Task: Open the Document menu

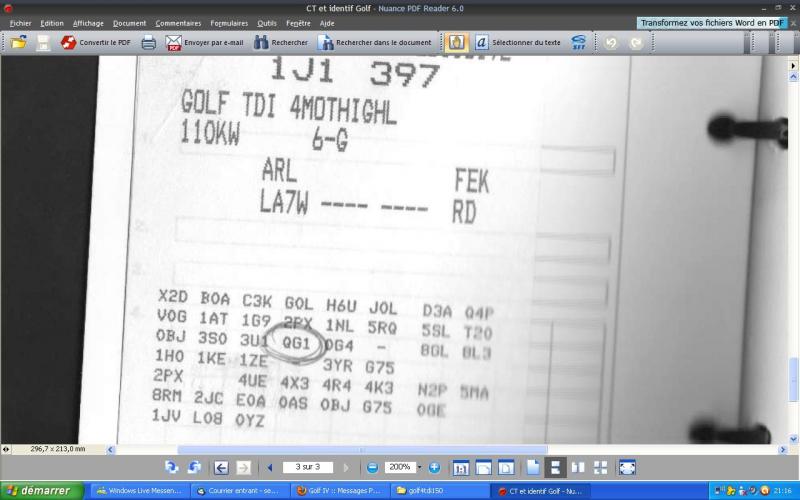Action: (130, 23)
